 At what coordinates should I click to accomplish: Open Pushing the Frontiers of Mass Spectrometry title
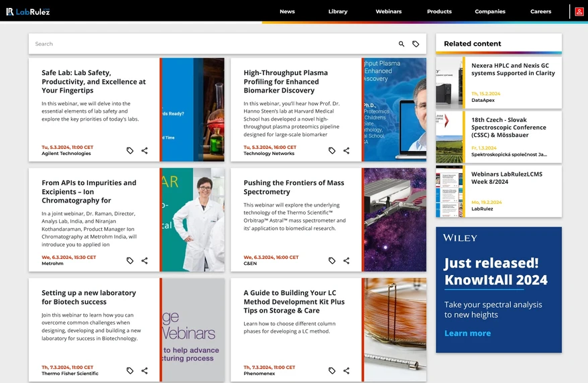click(294, 187)
